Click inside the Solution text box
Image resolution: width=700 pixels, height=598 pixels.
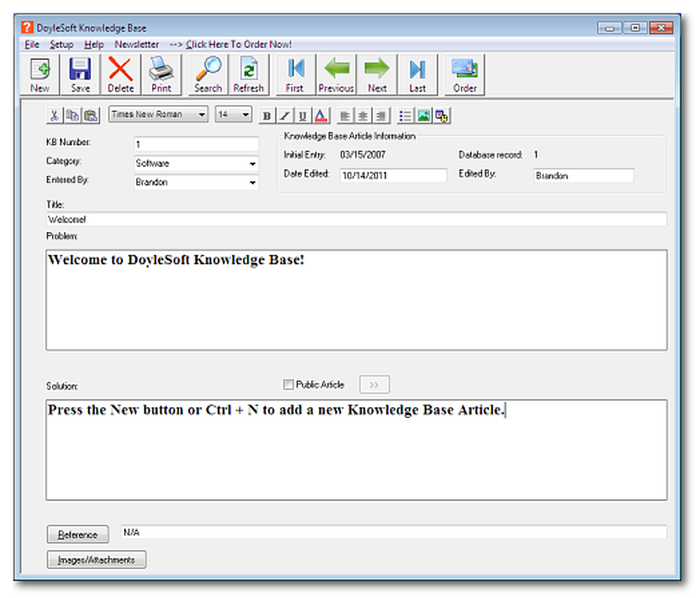click(x=357, y=450)
